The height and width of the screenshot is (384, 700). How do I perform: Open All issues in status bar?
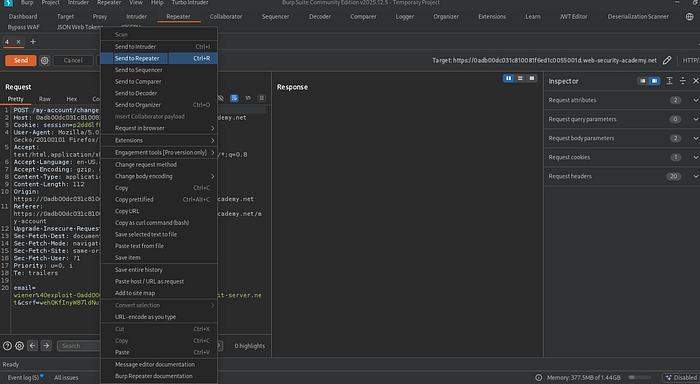(66, 378)
